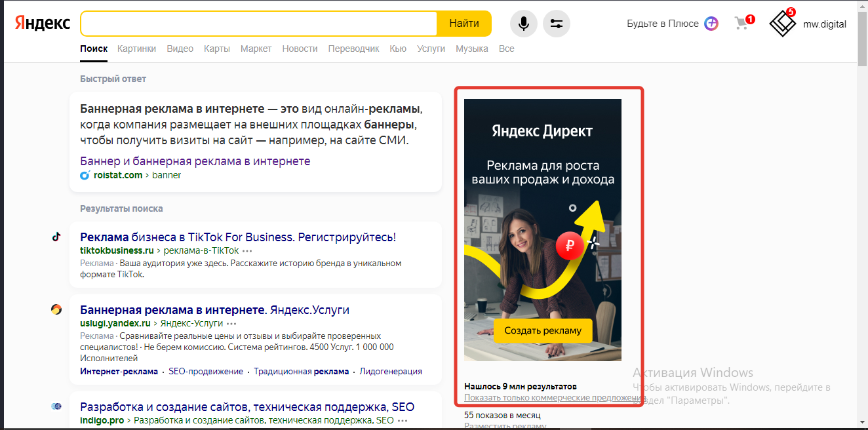The width and height of the screenshot is (868, 430).
Task: Open Традиционная реклама sitelink
Action: [x=302, y=371]
